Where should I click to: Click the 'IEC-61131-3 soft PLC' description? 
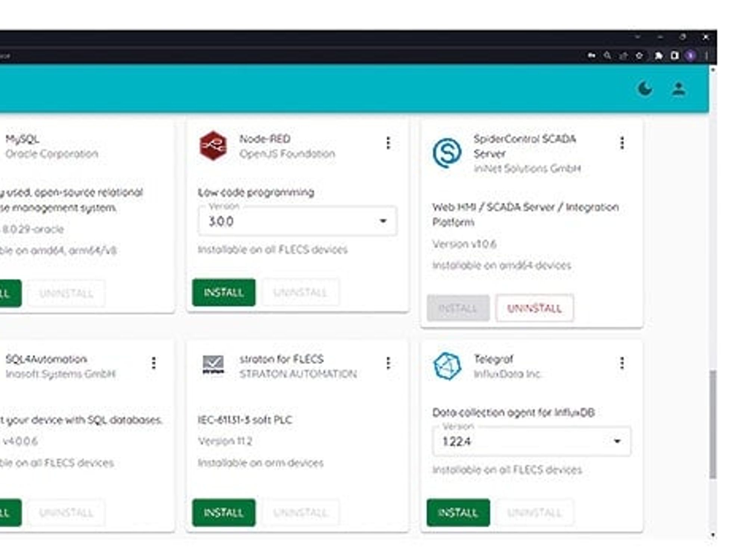245,420
